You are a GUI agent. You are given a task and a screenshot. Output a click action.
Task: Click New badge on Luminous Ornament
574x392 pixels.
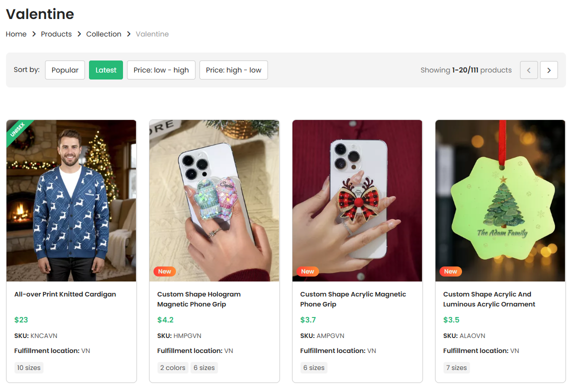[x=450, y=271]
